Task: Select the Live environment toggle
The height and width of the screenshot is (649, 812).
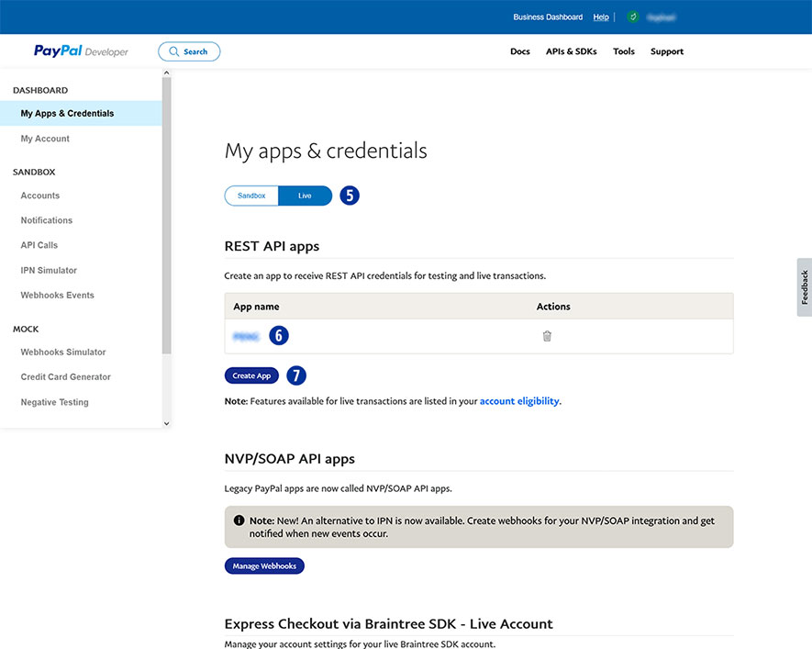Action: pos(305,196)
